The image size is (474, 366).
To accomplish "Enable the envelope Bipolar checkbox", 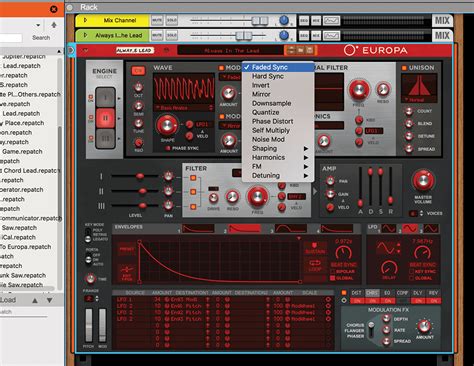I will [332, 271].
